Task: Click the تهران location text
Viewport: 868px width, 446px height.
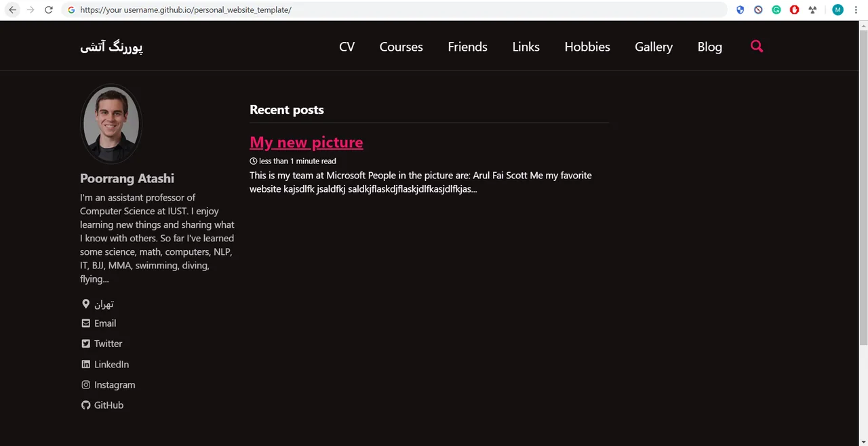Action: tap(104, 304)
